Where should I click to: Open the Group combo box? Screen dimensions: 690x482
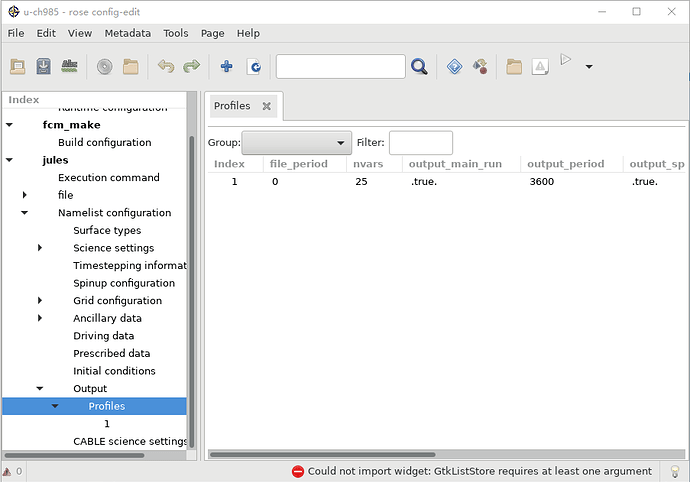[297, 143]
